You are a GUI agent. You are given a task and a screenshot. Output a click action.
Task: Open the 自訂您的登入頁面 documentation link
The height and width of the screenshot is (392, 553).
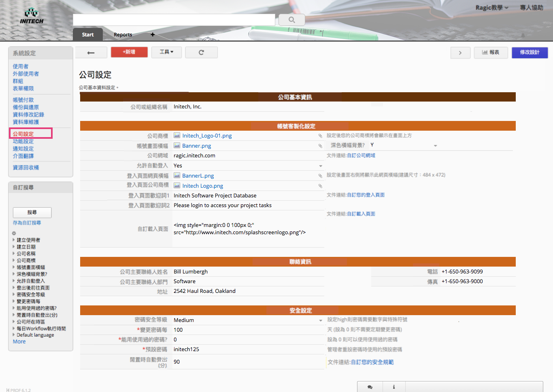tap(366, 195)
